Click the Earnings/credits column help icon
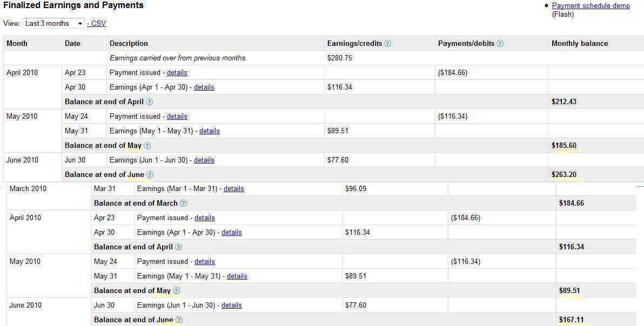The image size is (644, 326). point(387,44)
